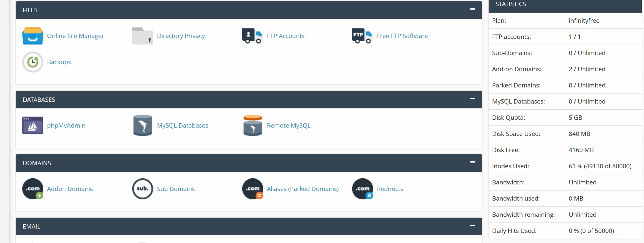
Task: Click the Free FTP Software icon
Action: (x=362, y=36)
